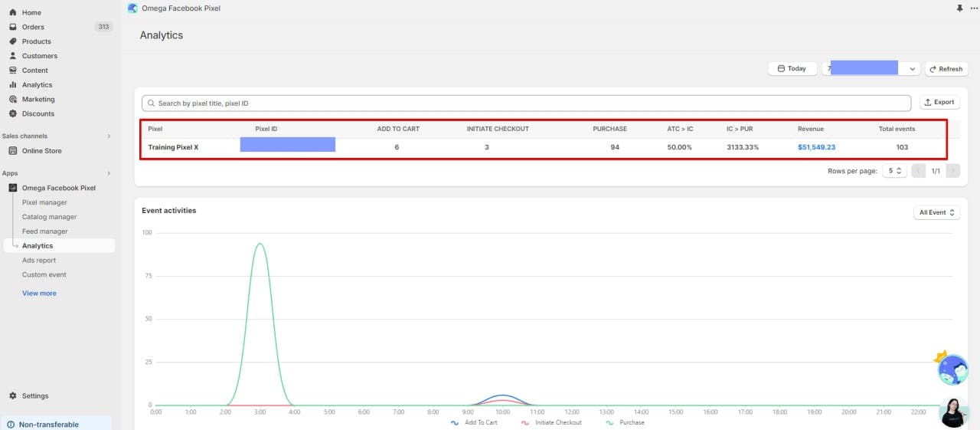This screenshot has width=980, height=430.
Task: Click the ADD TO CART column header
Action: point(398,129)
